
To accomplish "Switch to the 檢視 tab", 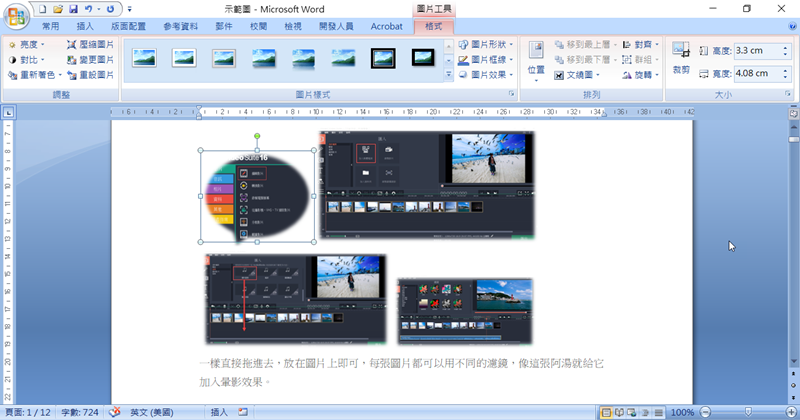I will tap(293, 27).
